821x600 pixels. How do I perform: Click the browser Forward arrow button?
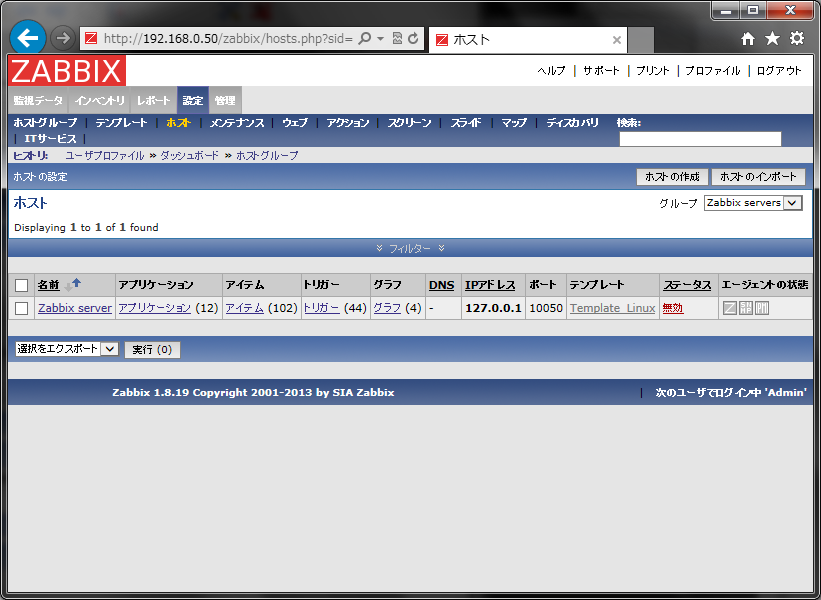(x=63, y=38)
